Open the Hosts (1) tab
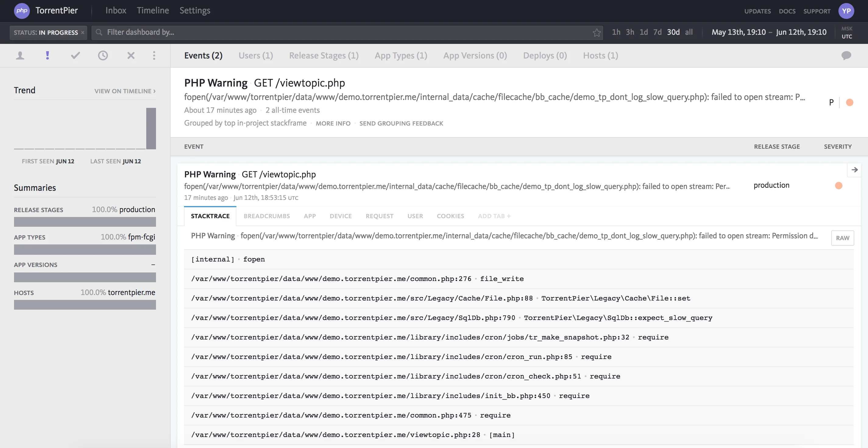The height and width of the screenshot is (448, 868). [601, 56]
